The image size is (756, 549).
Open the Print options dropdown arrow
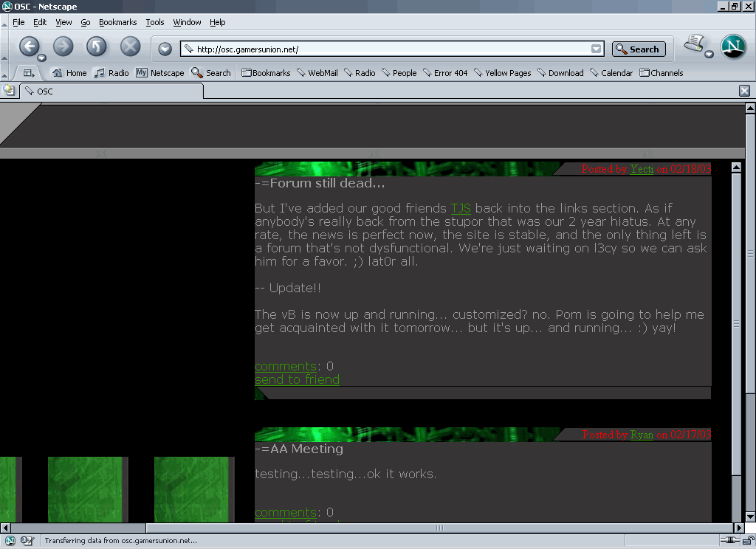pyautogui.click(x=709, y=54)
